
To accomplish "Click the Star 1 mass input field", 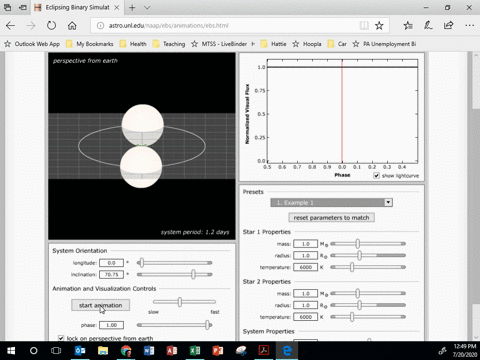I will click(306, 244).
